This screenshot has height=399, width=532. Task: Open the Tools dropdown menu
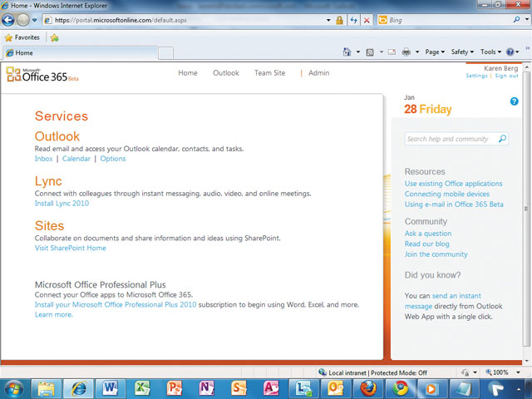tap(491, 52)
